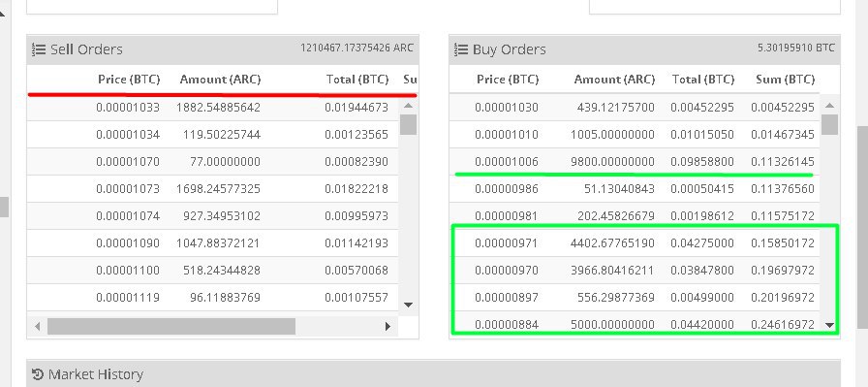Screen dimensions: 868x387
Task: Select the sell order priced 0.00001119
Action: pyautogui.click(x=212, y=297)
